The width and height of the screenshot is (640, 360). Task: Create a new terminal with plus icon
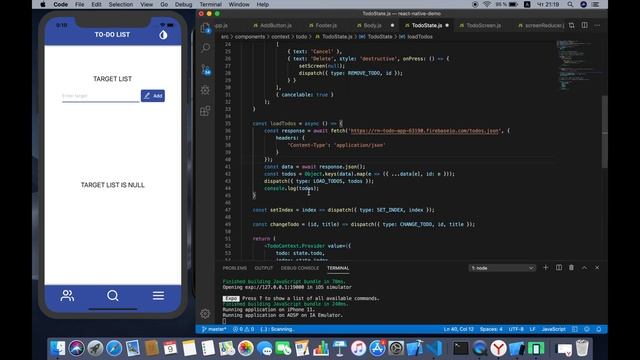546,268
